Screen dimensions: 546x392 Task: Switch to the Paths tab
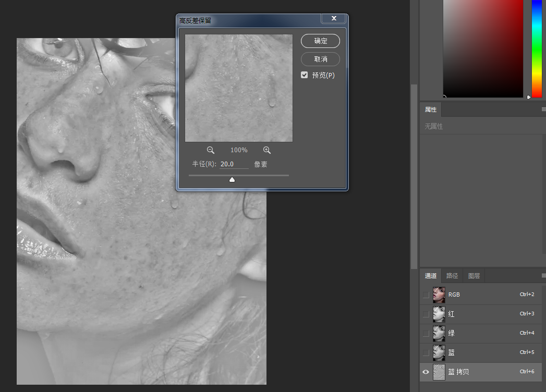click(x=452, y=276)
